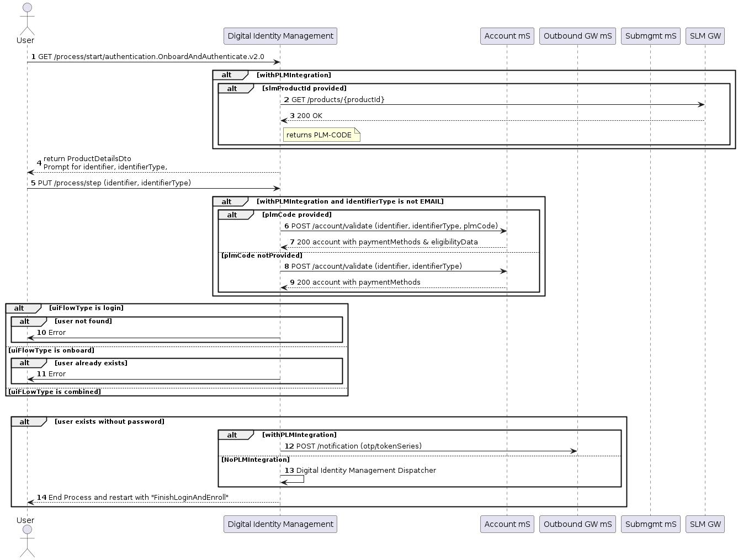Select the top SLM GW participant box
Viewport: 738px width, 560px height.
coord(705,36)
